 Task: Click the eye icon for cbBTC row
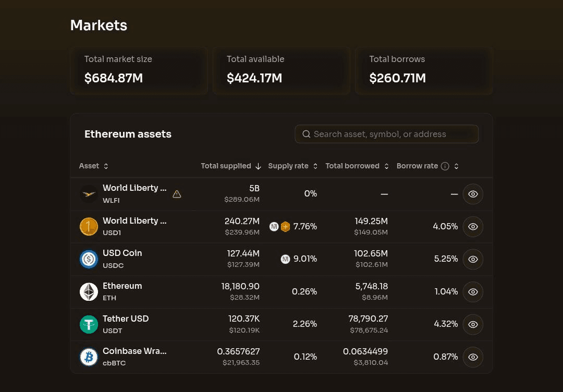[473, 357]
